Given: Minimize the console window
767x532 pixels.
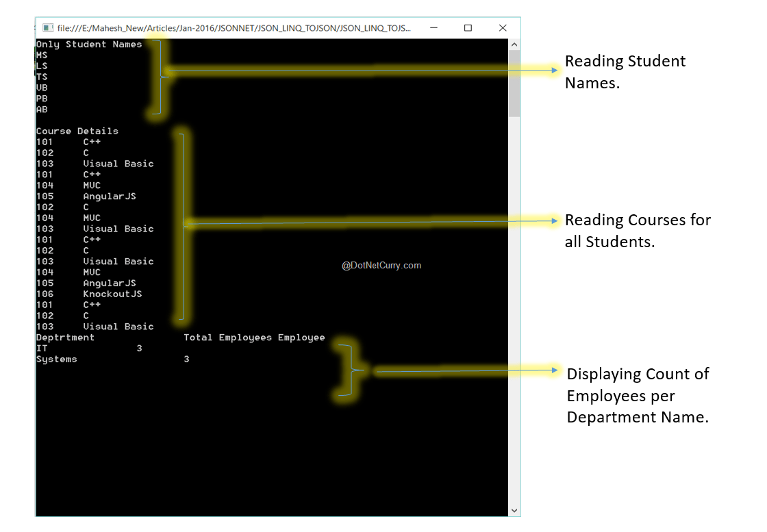Looking at the screenshot, I should click(433, 28).
